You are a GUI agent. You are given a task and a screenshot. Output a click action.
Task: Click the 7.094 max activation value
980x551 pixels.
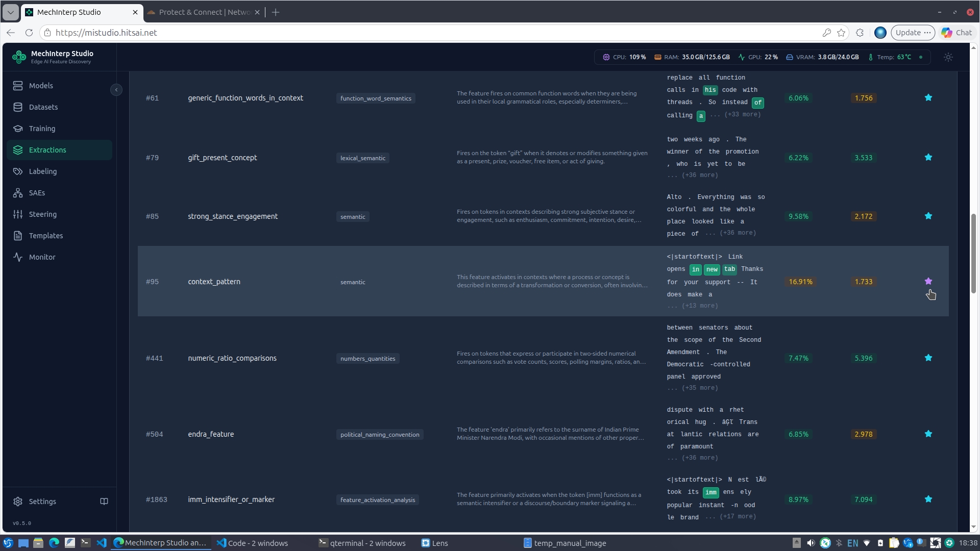864,499
